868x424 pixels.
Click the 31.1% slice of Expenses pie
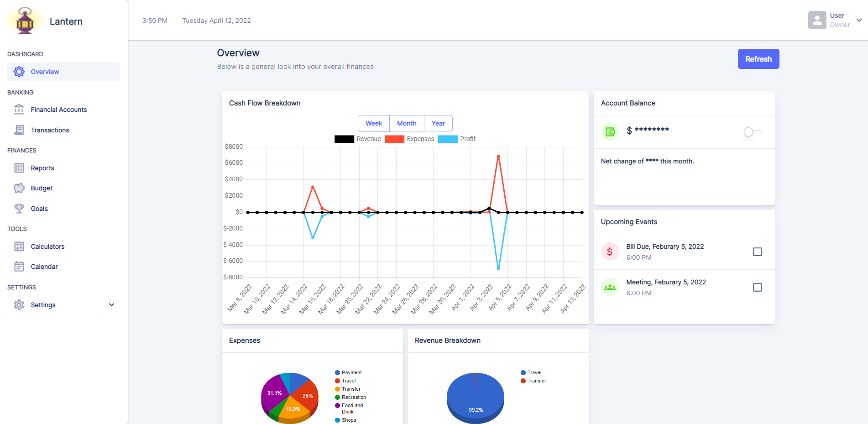274,393
